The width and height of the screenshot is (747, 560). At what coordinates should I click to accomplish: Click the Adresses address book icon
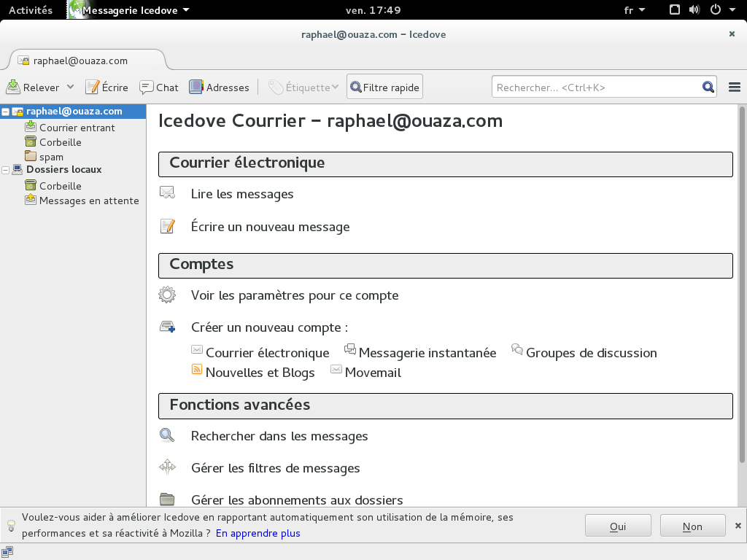coord(196,87)
